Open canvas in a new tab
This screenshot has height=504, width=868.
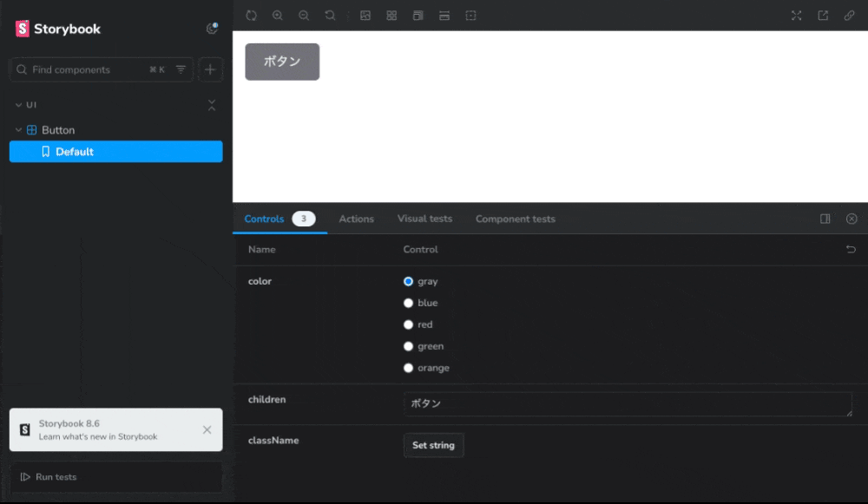(823, 16)
